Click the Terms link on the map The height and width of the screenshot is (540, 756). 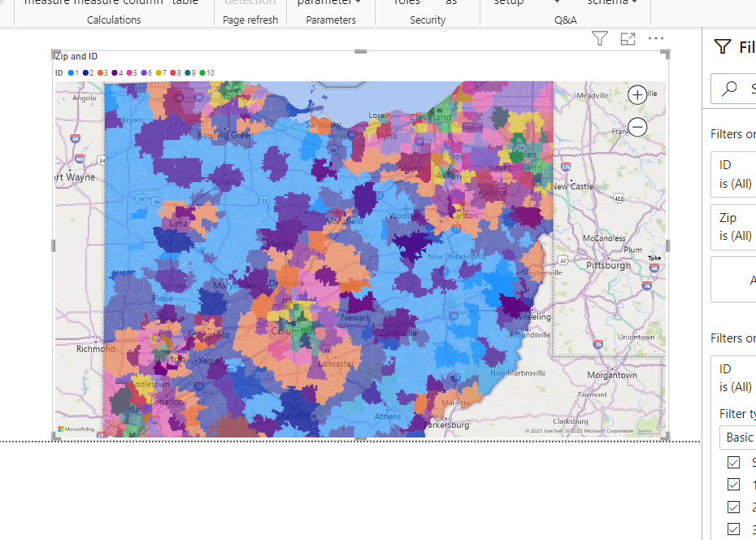(644, 431)
